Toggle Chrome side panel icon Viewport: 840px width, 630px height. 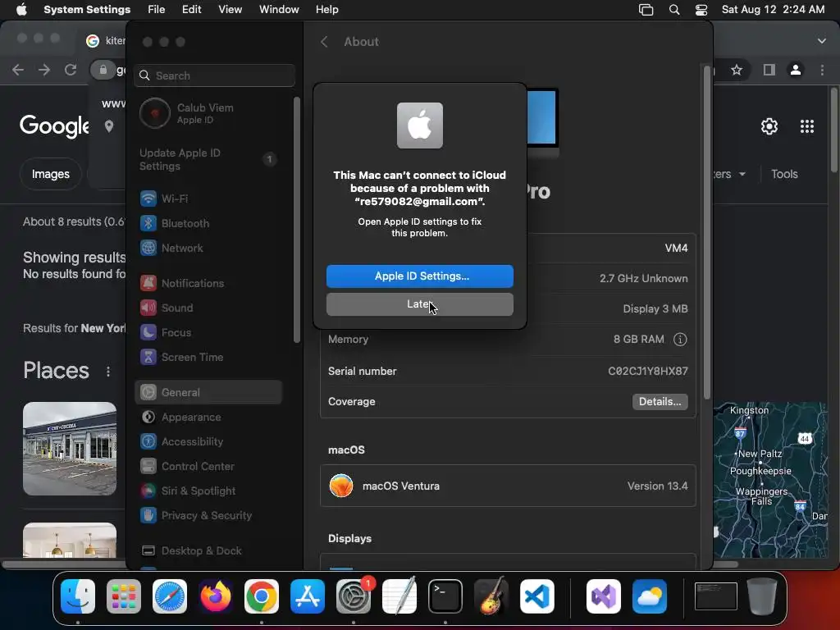tap(769, 71)
